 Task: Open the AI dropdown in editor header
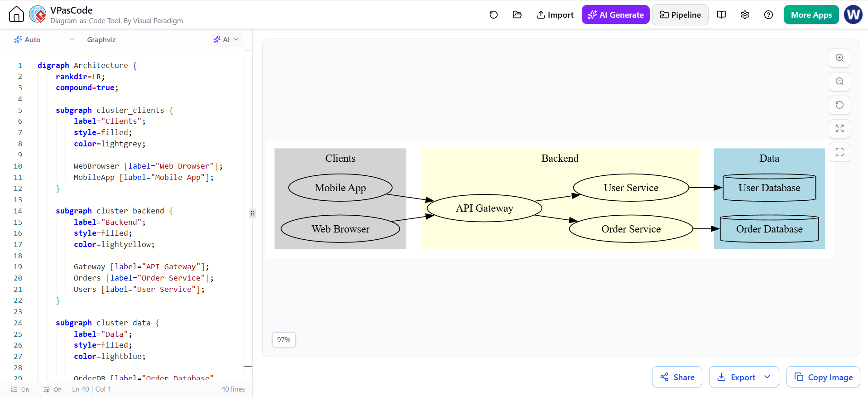226,40
